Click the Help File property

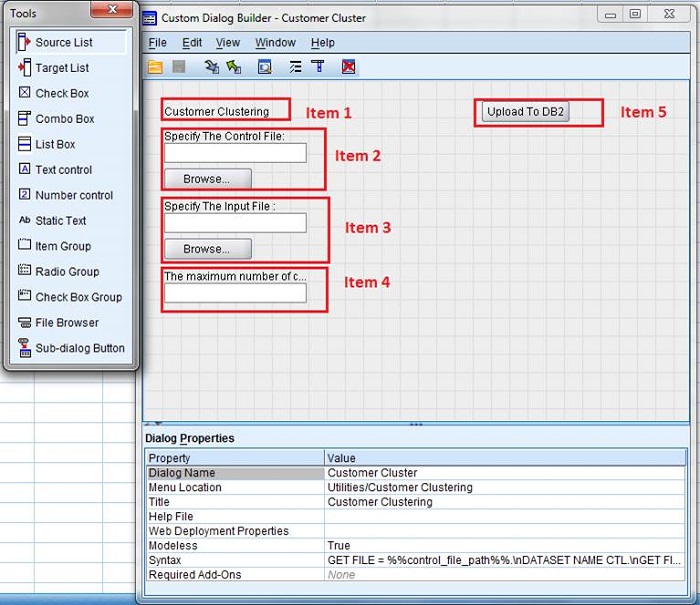point(236,517)
